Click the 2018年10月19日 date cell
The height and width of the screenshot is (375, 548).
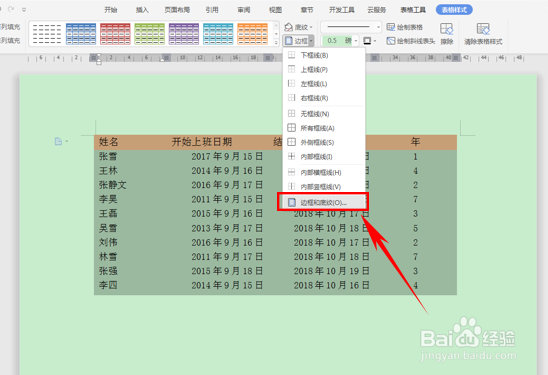coord(331,271)
